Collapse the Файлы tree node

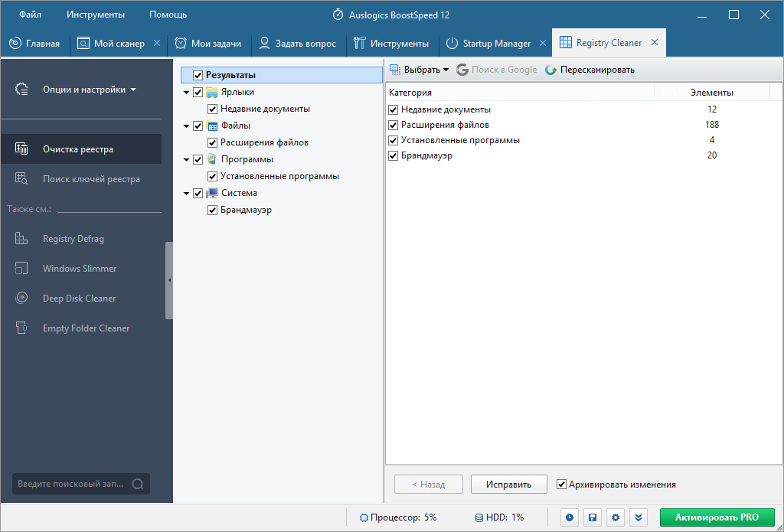(x=187, y=126)
